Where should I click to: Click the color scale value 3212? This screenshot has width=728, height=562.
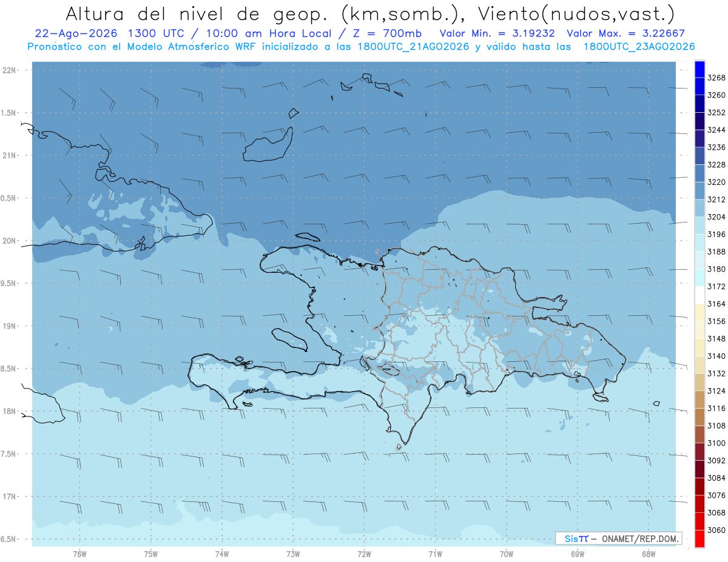click(716, 199)
